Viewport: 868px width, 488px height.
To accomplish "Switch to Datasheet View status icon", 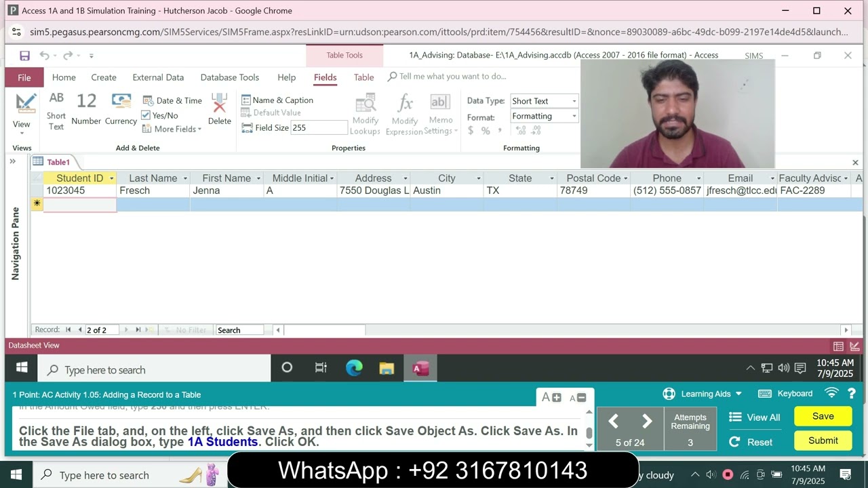I will point(838,346).
